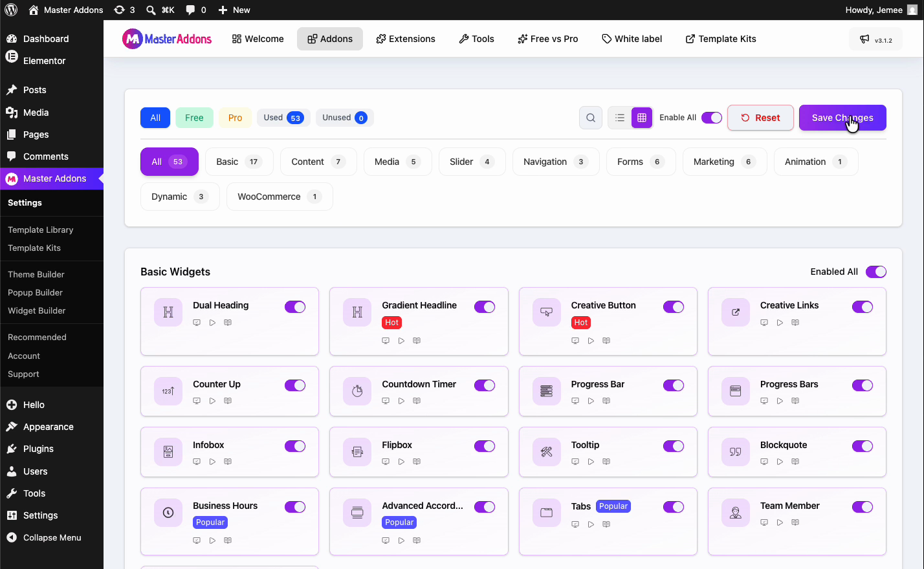Click the Reset button

coord(760,118)
